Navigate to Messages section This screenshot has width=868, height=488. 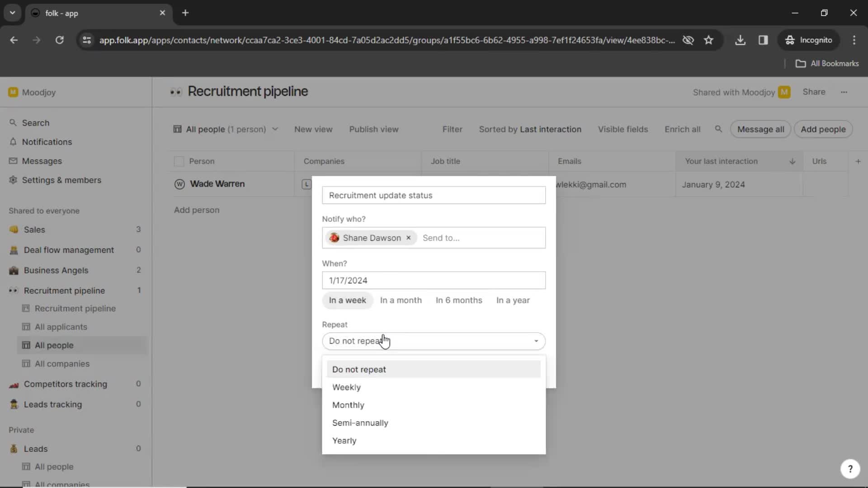click(x=42, y=160)
